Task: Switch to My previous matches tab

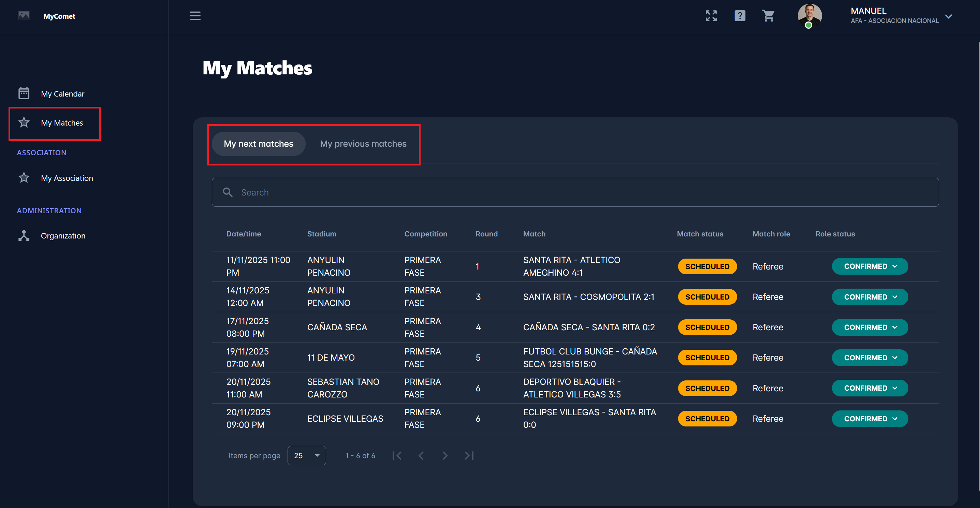Action: 363,144
